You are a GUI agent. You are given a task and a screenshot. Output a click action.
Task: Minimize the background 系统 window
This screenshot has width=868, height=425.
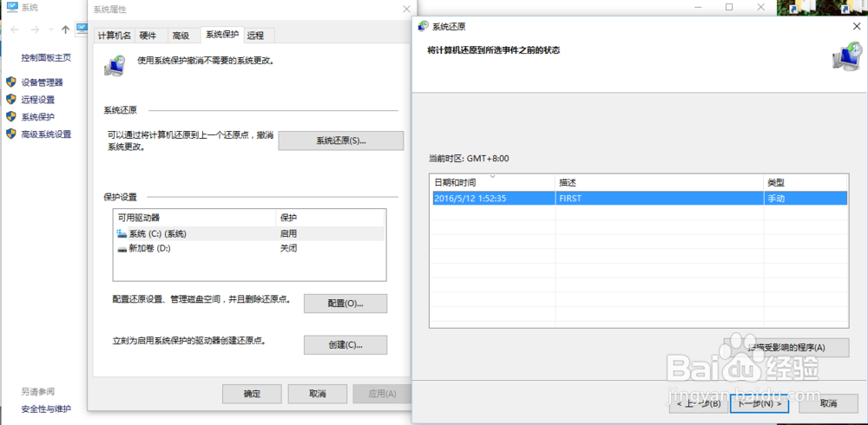click(x=699, y=7)
